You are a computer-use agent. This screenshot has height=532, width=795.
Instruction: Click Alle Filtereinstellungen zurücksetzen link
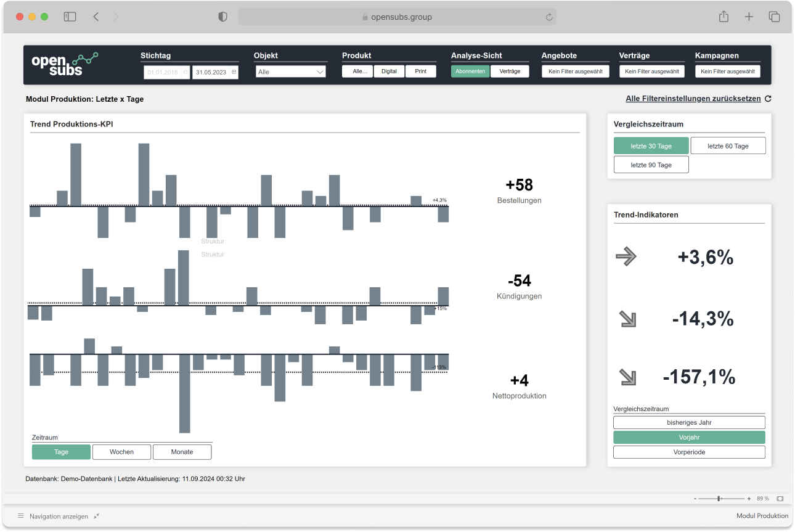pos(693,99)
